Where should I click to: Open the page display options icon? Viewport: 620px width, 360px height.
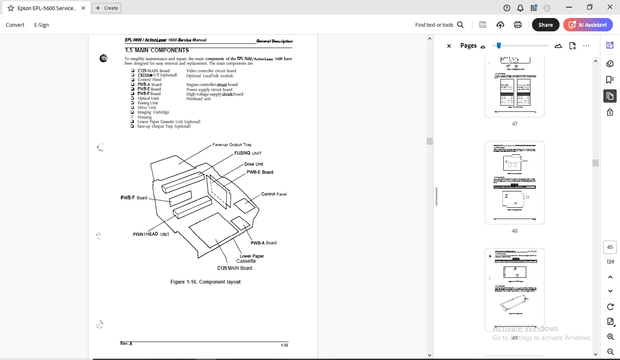pyautogui.click(x=610, y=322)
